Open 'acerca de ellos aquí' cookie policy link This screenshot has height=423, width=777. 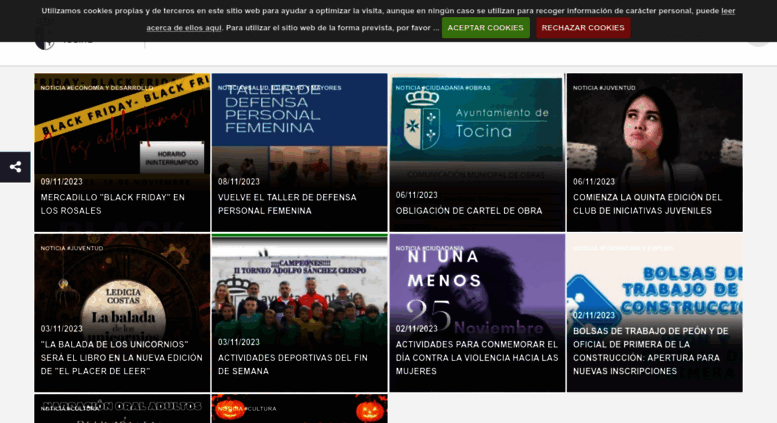[x=184, y=28]
